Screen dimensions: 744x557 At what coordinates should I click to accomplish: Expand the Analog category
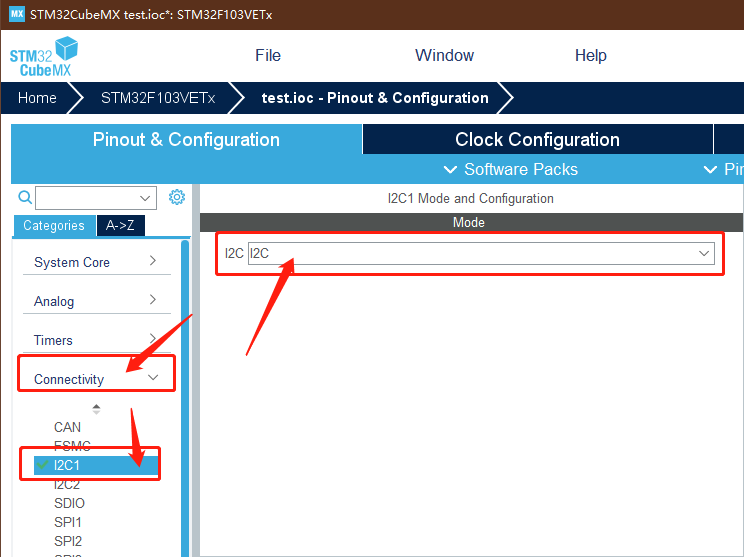[x=96, y=301]
